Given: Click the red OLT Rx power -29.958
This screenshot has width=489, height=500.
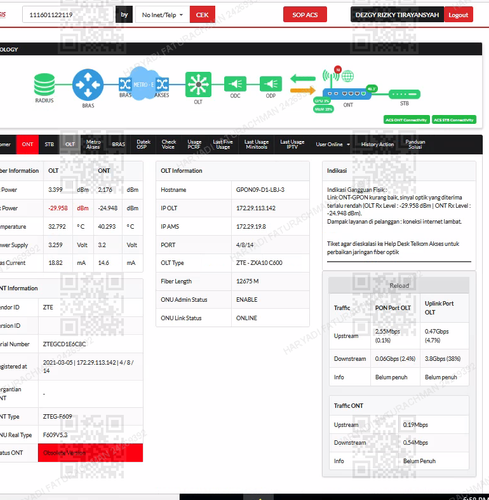Looking at the screenshot, I should coord(58,208).
